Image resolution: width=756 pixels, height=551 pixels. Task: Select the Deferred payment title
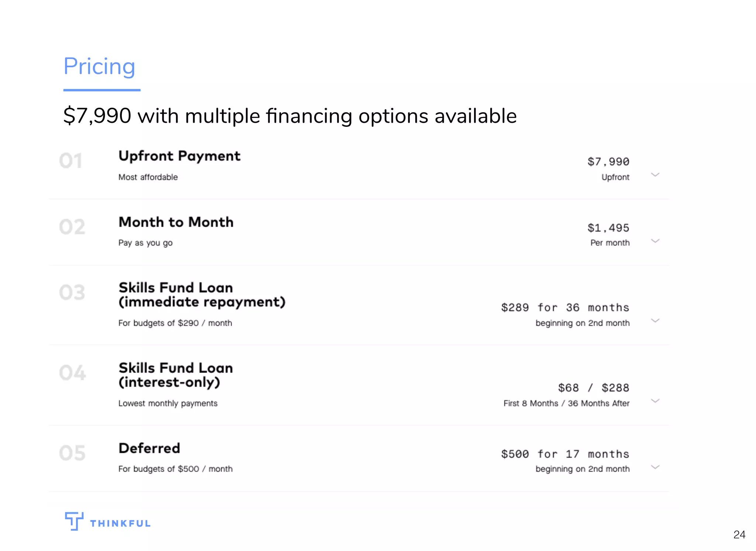click(x=150, y=448)
